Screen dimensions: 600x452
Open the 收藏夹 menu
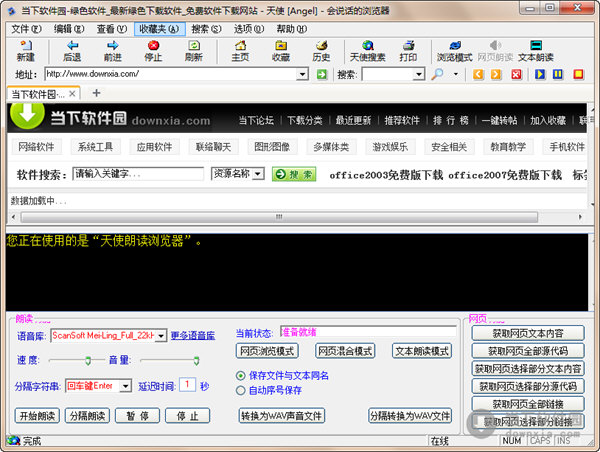click(x=159, y=29)
